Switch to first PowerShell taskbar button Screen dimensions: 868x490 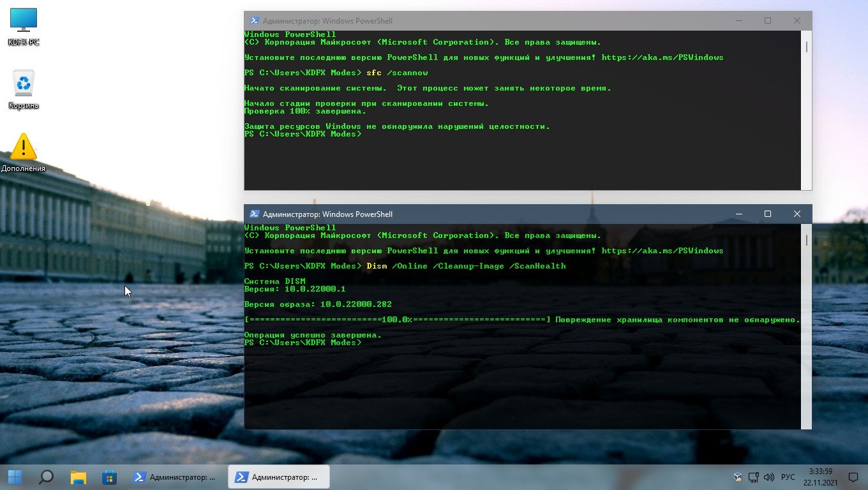[x=176, y=477]
